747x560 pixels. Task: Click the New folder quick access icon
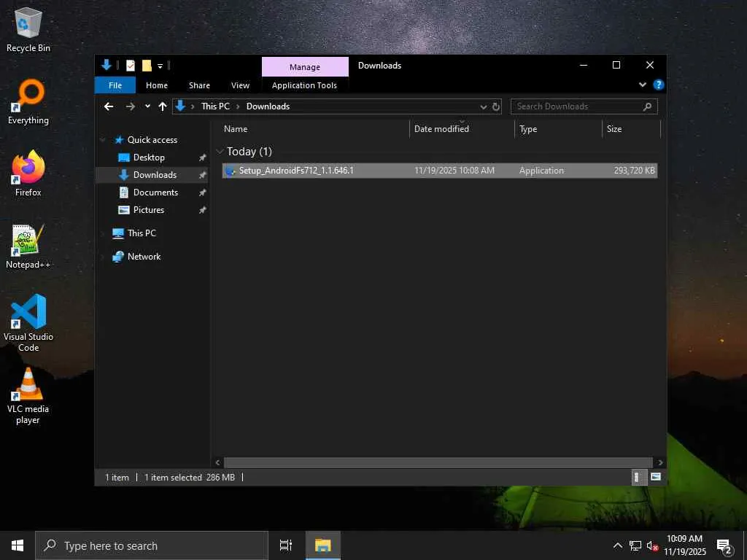point(147,65)
